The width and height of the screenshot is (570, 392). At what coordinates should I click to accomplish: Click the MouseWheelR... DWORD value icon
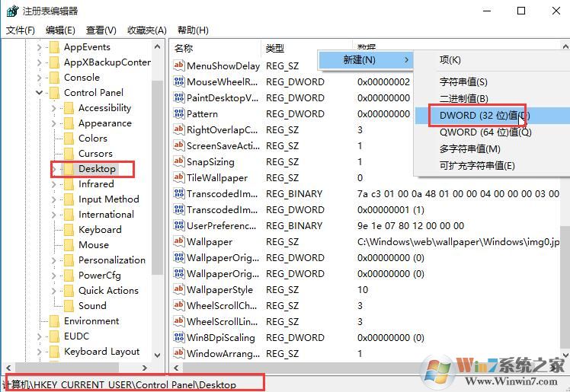tap(178, 81)
